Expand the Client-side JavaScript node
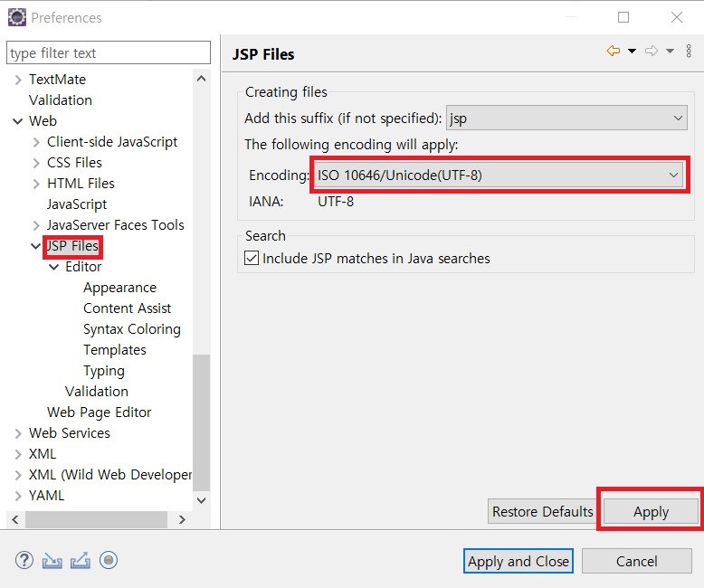The height and width of the screenshot is (588, 704). point(36,142)
